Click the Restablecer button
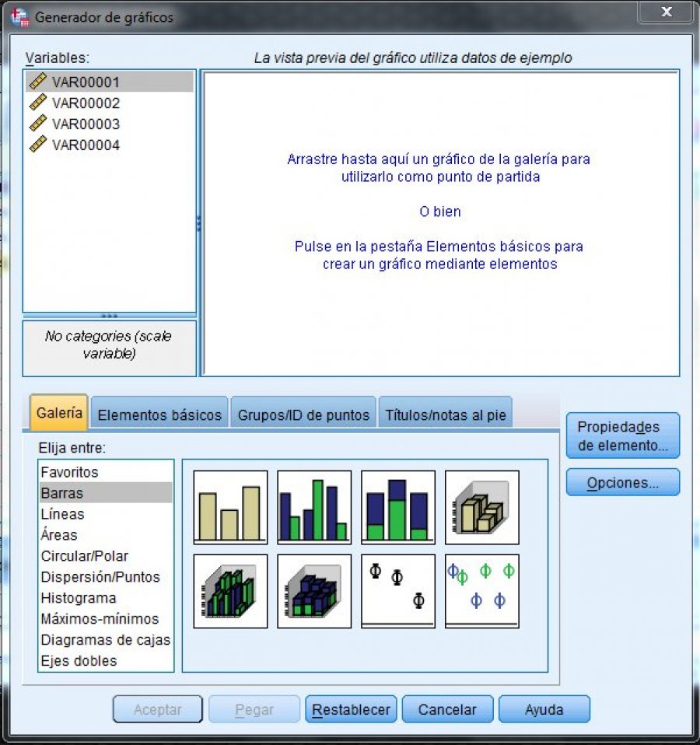The width and height of the screenshot is (700, 745). tap(351, 709)
